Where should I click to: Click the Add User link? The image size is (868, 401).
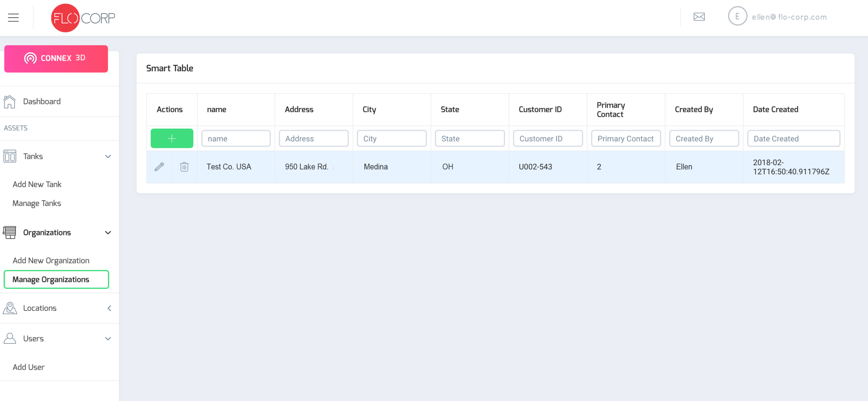[x=28, y=367]
